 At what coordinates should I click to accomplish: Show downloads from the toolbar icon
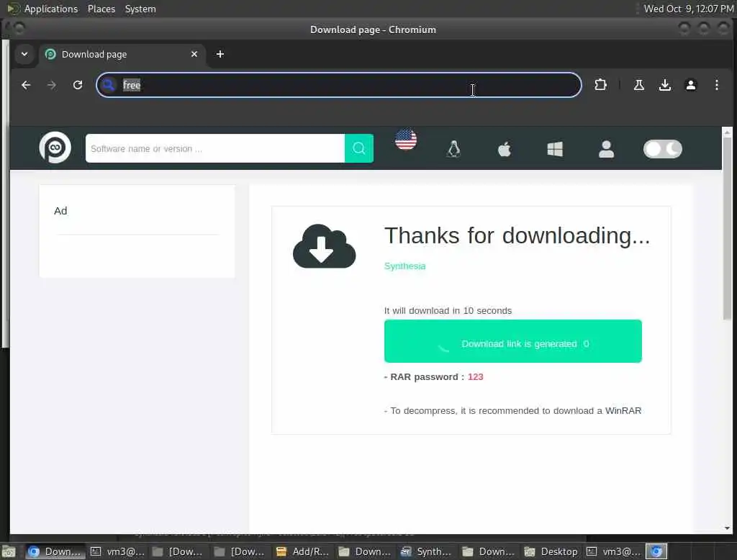click(664, 85)
